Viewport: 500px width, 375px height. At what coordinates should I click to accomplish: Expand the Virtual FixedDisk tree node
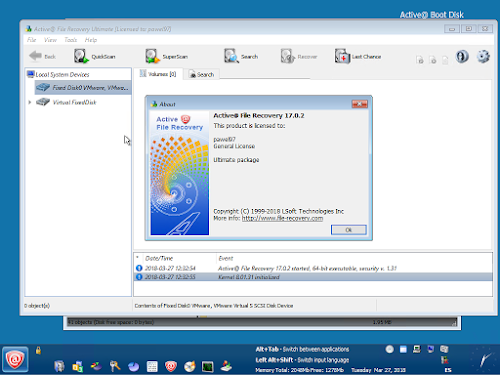pos(30,102)
